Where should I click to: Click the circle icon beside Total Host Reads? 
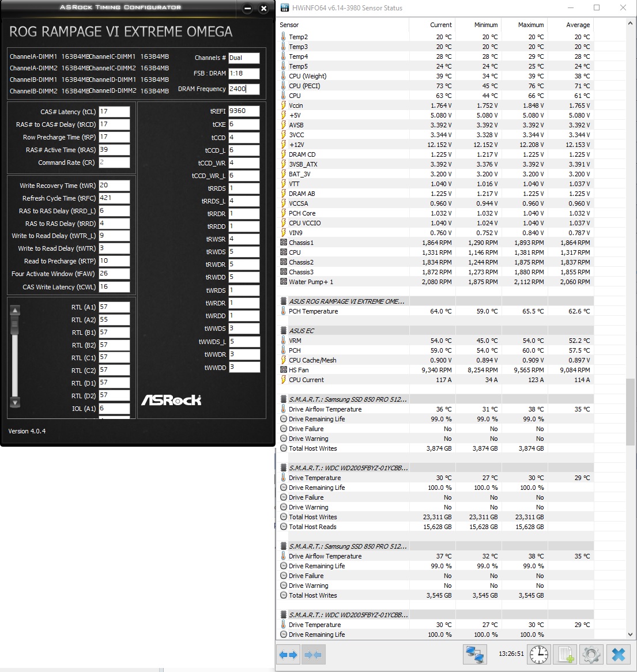[284, 527]
